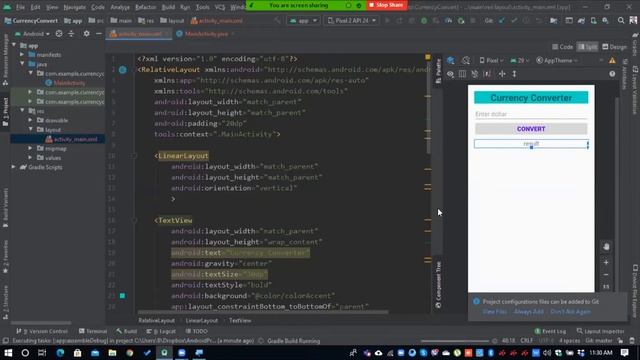Click the design surface layers icon
The width and height of the screenshot is (640, 360).
tap(451, 60)
